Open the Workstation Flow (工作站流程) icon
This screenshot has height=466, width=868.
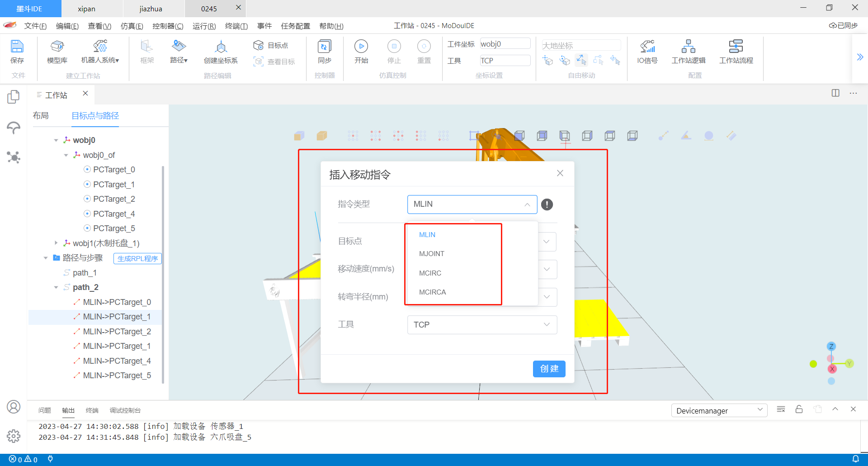[736, 47]
